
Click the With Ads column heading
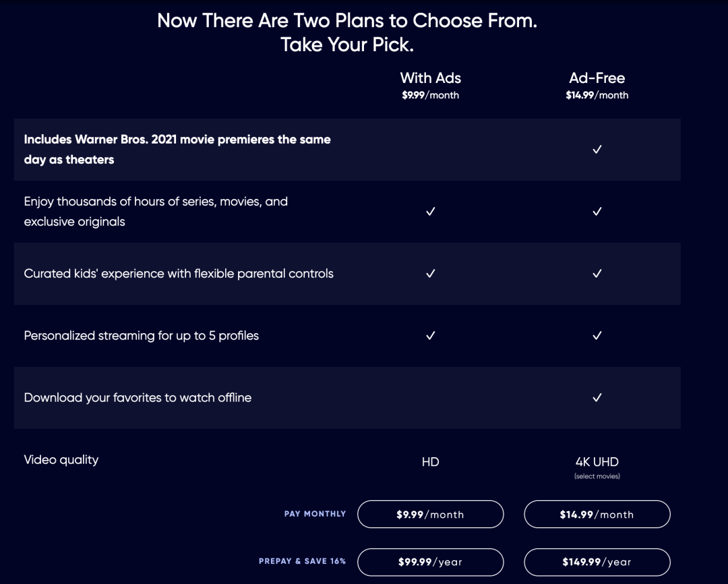[x=430, y=78]
